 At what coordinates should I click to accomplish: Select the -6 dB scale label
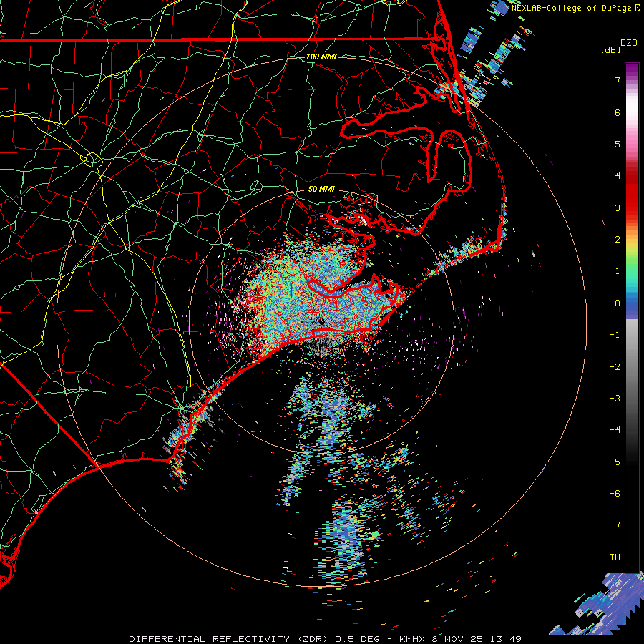tap(615, 494)
